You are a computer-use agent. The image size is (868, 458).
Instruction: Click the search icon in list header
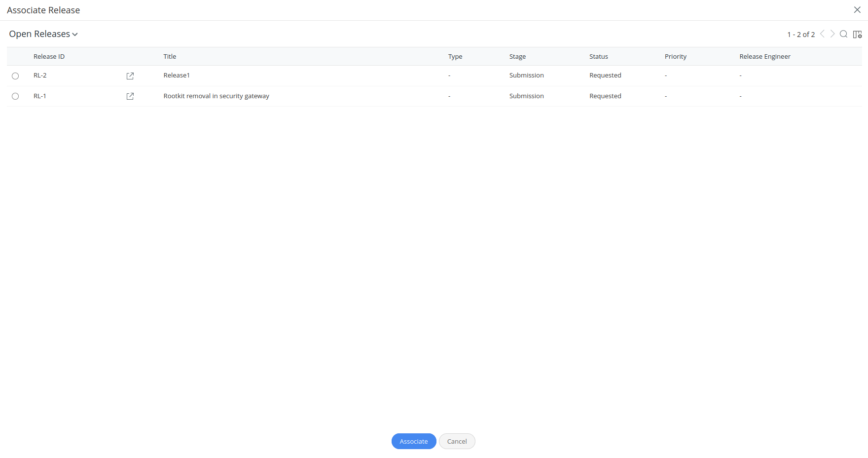[844, 34]
